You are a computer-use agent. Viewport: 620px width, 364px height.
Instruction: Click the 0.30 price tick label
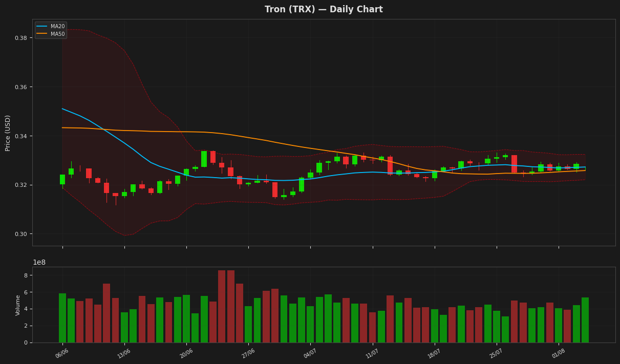pos(21,234)
